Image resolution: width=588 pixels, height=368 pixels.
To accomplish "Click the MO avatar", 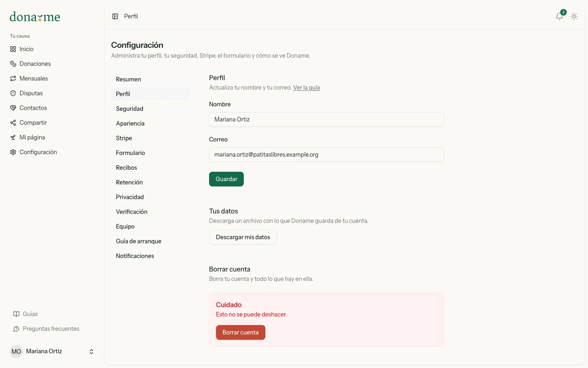I will [16, 352].
